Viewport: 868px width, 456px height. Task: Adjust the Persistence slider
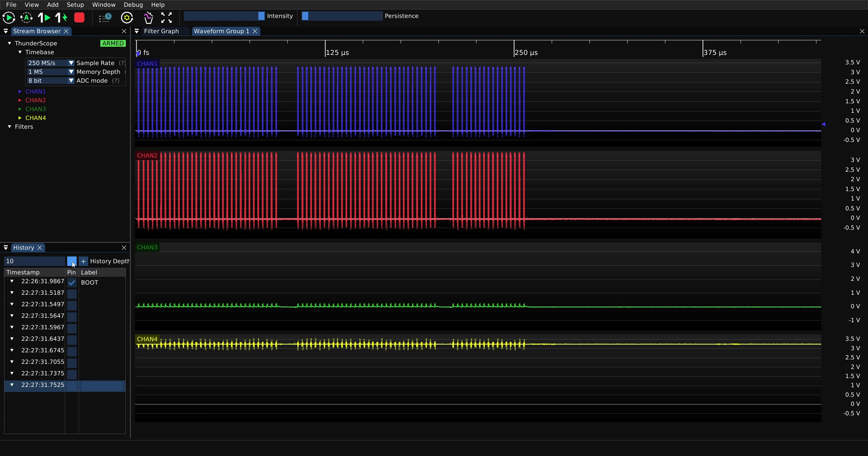pyautogui.click(x=342, y=16)
